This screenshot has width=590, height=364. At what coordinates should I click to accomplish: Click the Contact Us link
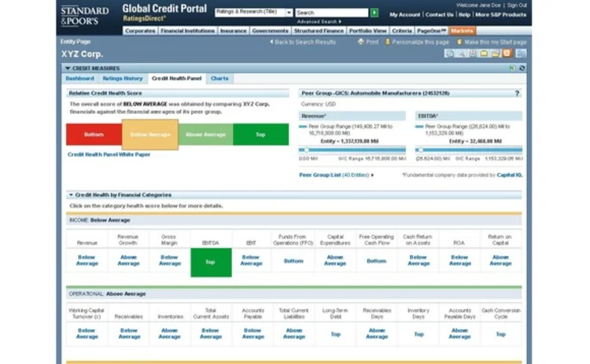(x=440, y=15)
